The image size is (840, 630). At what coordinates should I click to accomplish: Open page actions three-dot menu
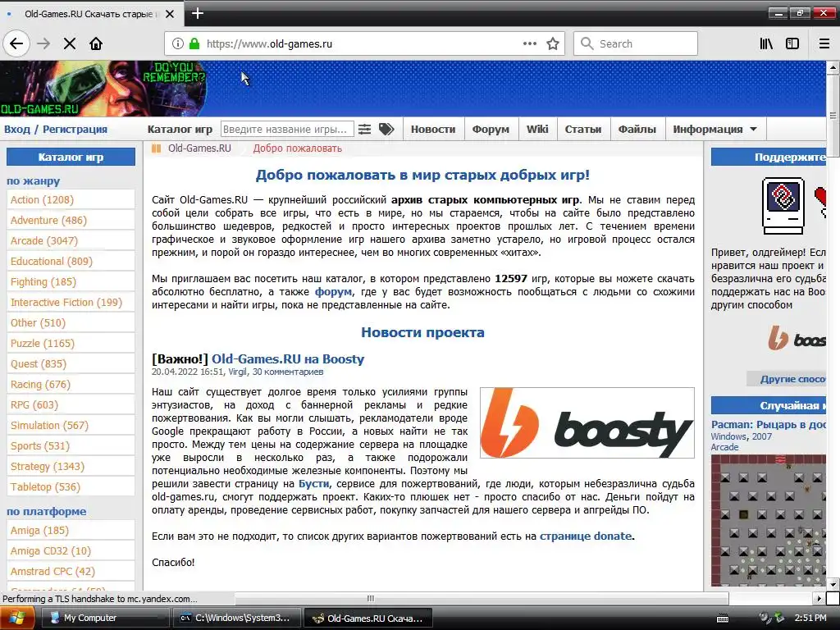coord(529,43)
